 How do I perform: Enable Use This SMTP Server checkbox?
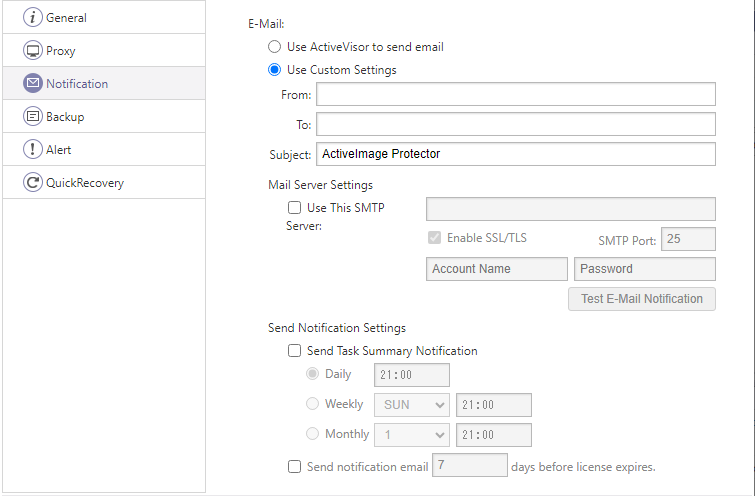coord(294,208)
